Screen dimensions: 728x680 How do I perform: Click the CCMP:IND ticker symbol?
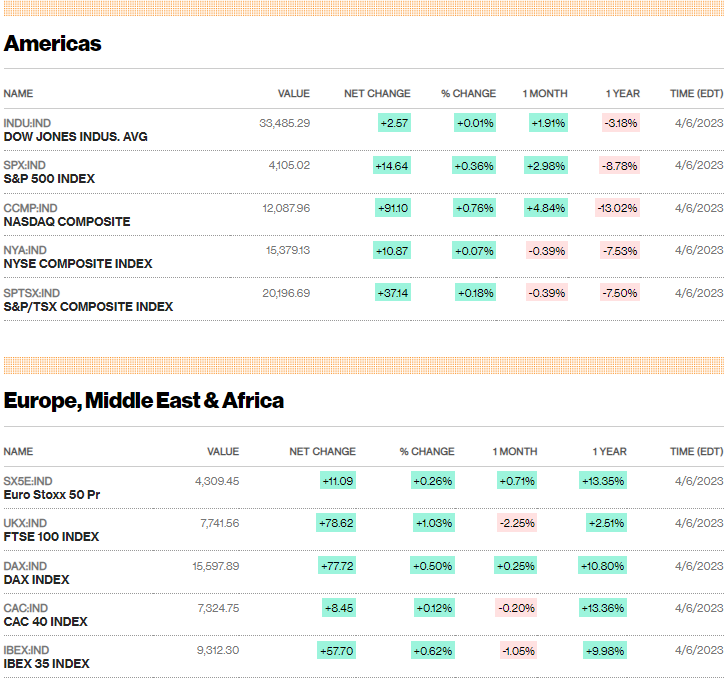(x=31, y=208)
